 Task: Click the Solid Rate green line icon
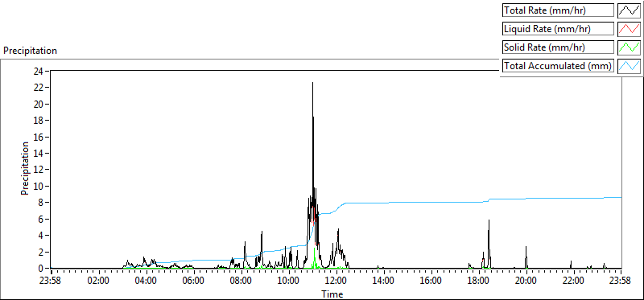click(x=629, y=47)
